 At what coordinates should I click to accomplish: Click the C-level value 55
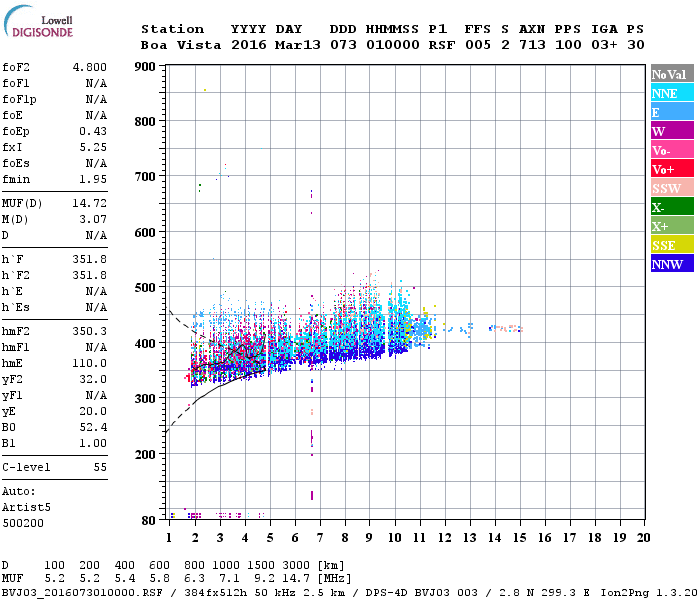(x=100, y=467)
